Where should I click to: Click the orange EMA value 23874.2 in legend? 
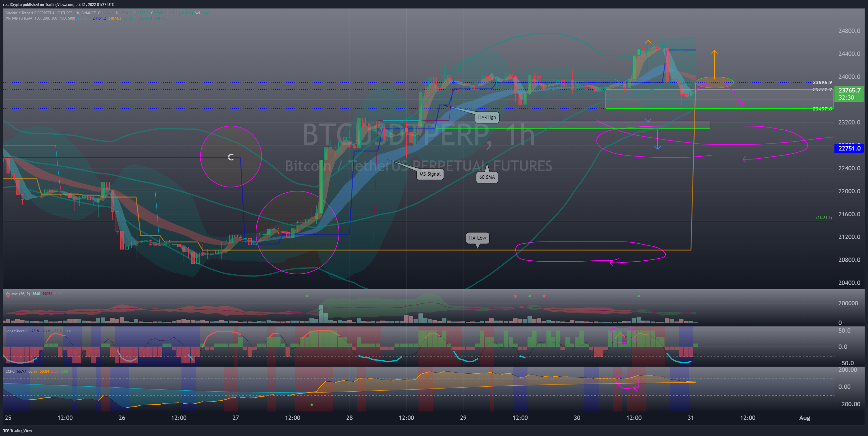coord(115,18)
